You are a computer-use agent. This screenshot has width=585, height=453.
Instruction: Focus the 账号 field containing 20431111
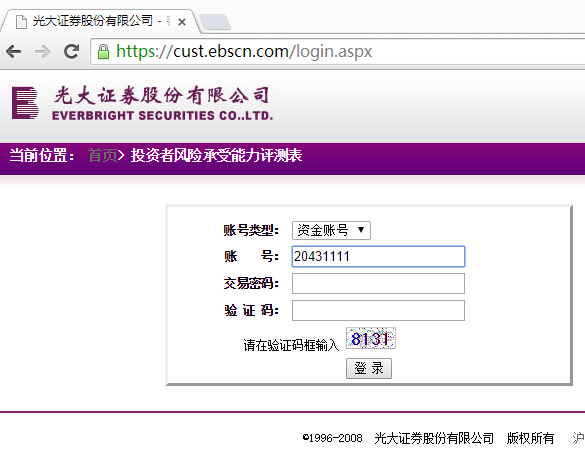pos(378,256)
